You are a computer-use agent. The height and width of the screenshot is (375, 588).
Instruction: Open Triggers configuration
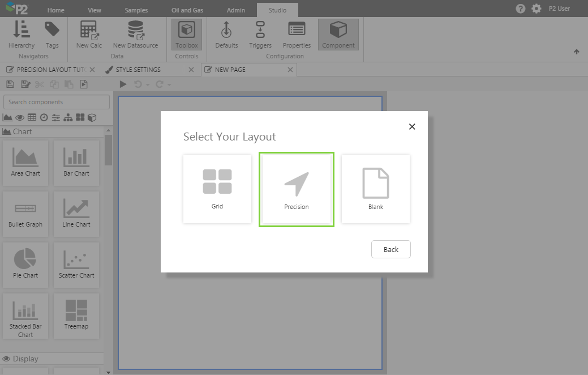click(260, 35)
